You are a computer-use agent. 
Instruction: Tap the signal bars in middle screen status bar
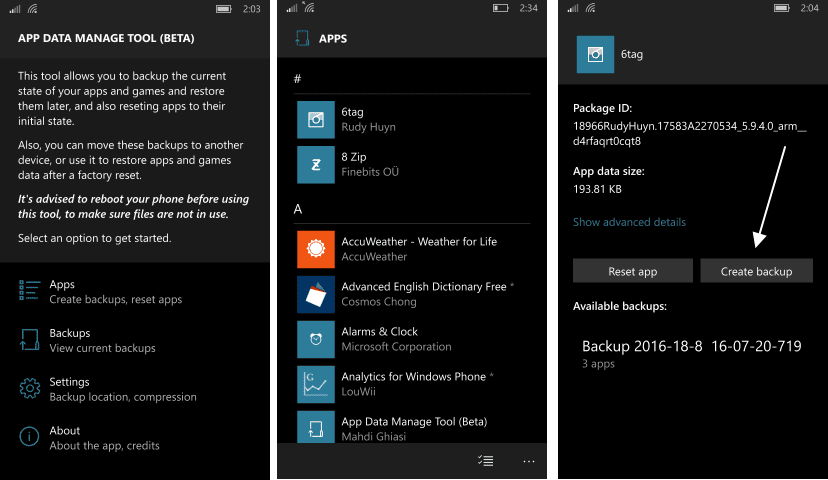tap(292, 8)
